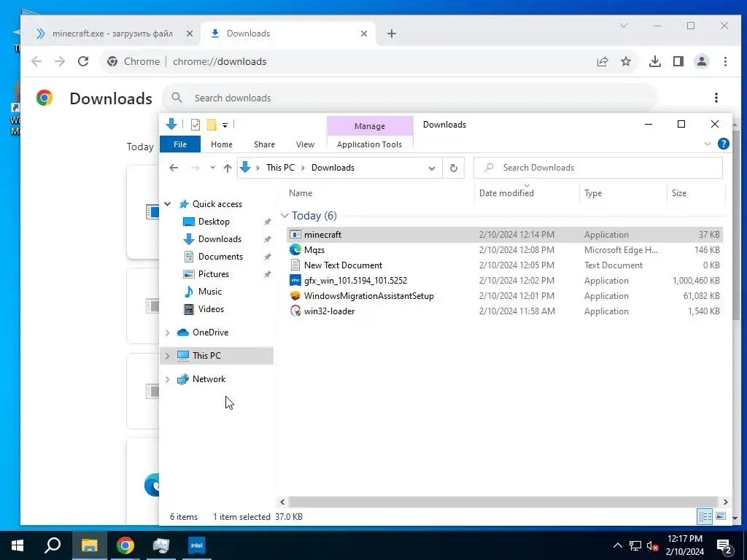The image size is (747, 560).
Task: Click Search Downloads box in Explorer
Action: pyautogui.click(x=598, y=168)
